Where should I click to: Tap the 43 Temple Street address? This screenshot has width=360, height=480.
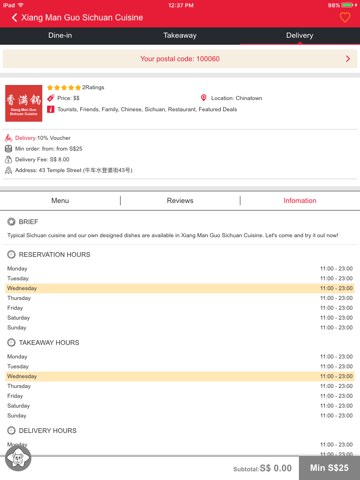[74, 170]
